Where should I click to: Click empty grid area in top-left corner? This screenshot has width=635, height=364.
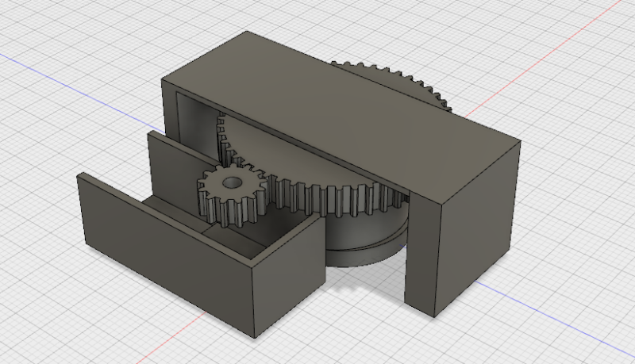[48, 24]
